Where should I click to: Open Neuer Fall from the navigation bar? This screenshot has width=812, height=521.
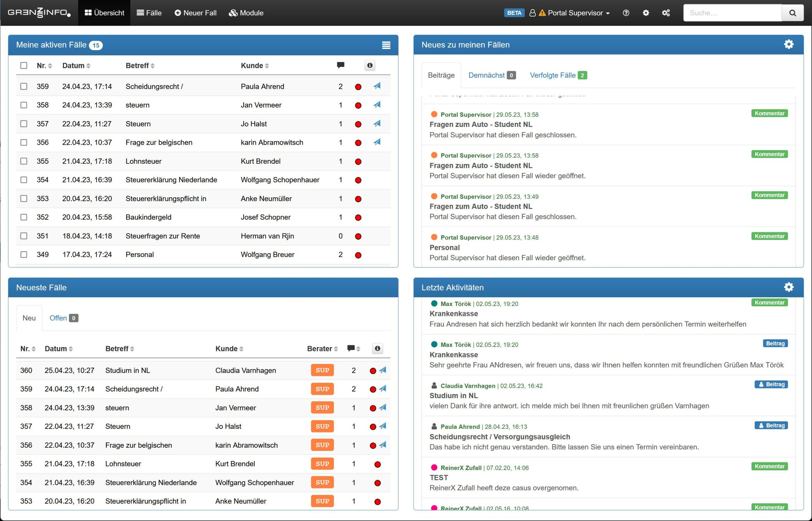(195, 13)
